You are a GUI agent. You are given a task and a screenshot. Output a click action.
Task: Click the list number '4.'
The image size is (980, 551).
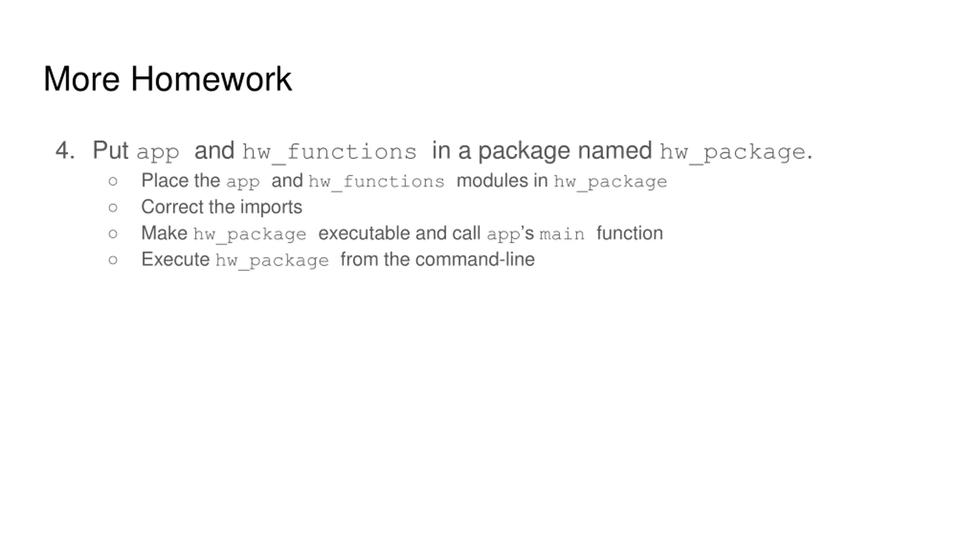[65, 150]
